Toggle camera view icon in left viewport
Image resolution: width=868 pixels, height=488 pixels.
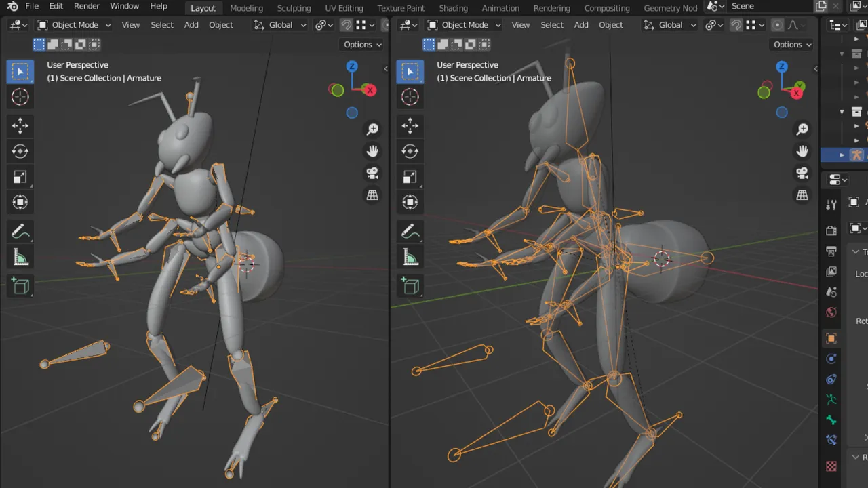(x=372, y=173)
